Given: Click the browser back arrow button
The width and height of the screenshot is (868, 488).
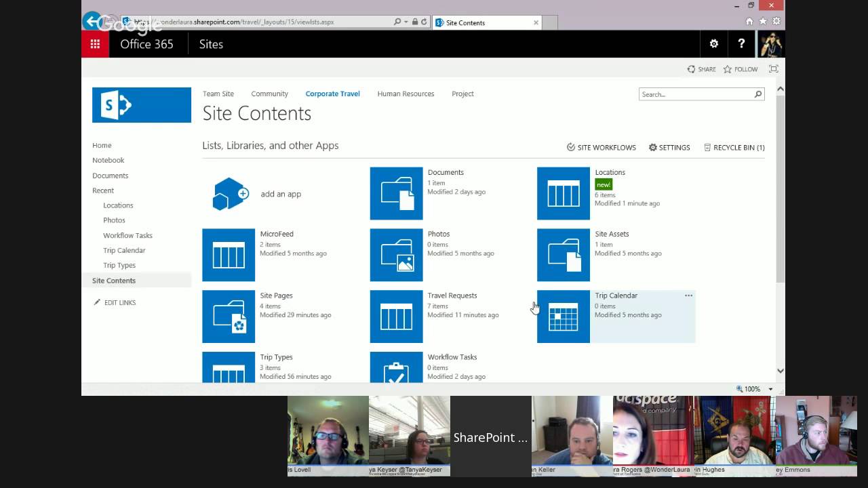Looking at the screenshot, I should coord(92,21).
